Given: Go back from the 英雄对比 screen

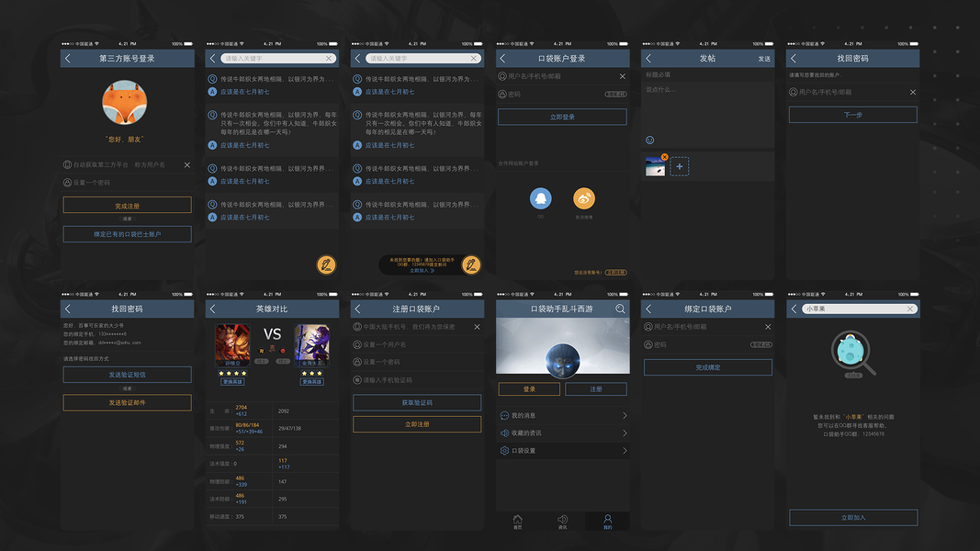Looking at the screenshot, I should click(x=213, y=309).
